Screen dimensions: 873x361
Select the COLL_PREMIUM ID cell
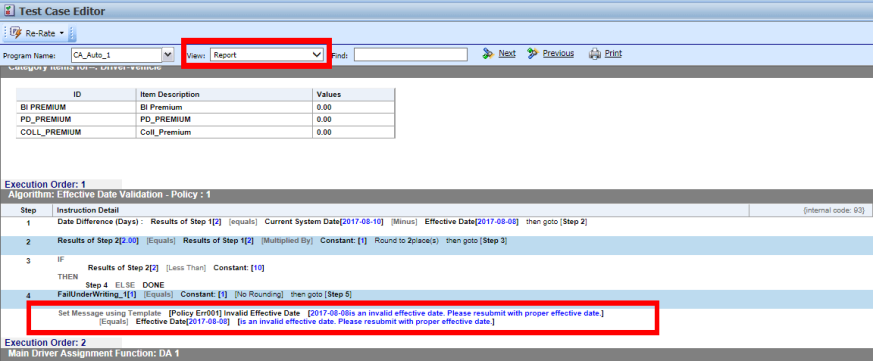pyautogui.click(x=77, y=132)
